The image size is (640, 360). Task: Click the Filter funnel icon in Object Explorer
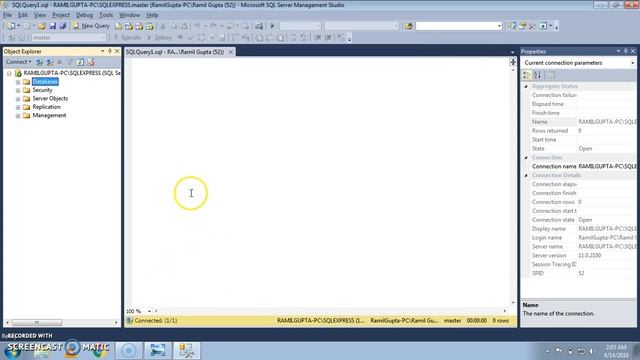pyautogui.click(x=70, y=62)
